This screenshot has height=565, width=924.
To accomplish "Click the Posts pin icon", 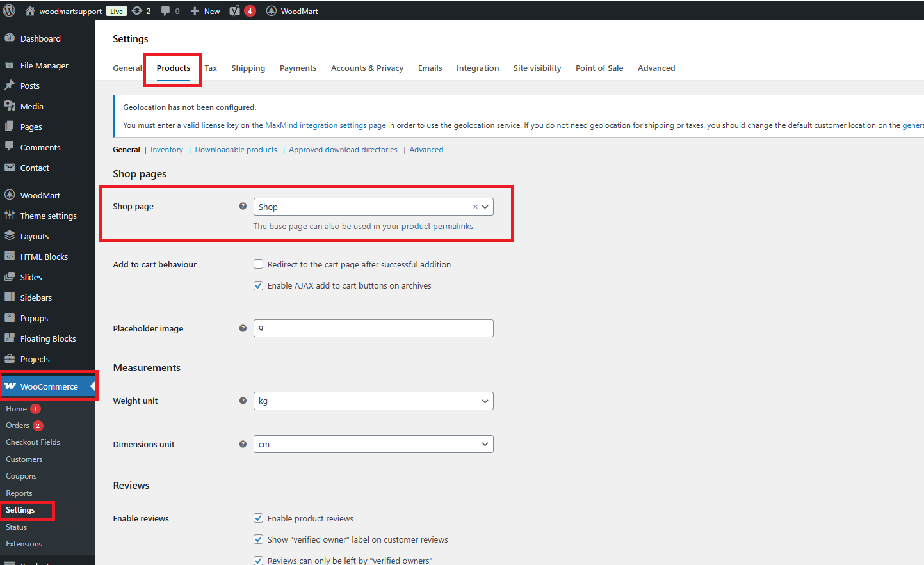I will [10, 86].
